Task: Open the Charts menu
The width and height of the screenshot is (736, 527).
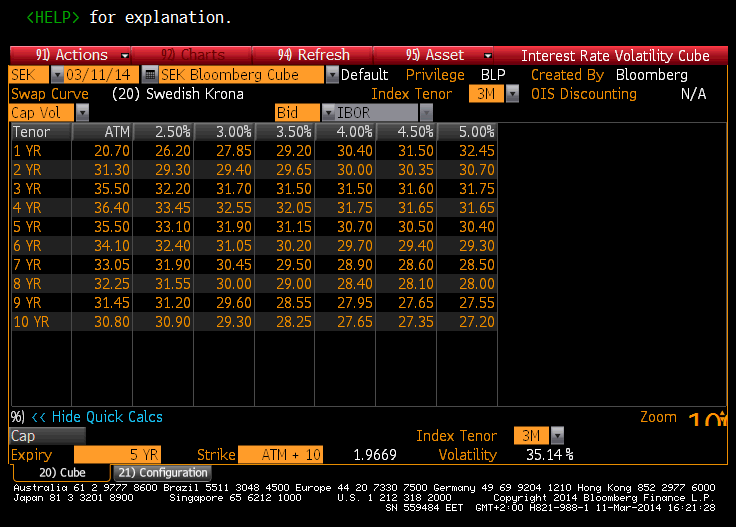Action: (192, 55)
